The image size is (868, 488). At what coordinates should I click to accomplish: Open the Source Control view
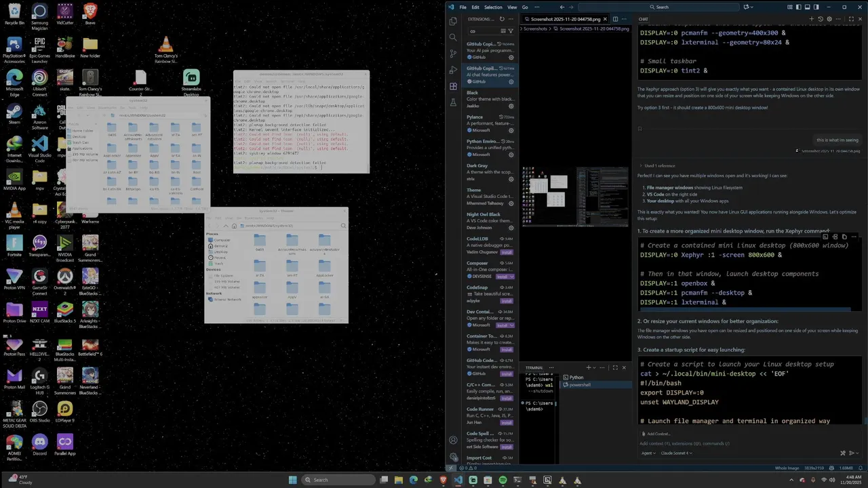click(x=453, y=54)
